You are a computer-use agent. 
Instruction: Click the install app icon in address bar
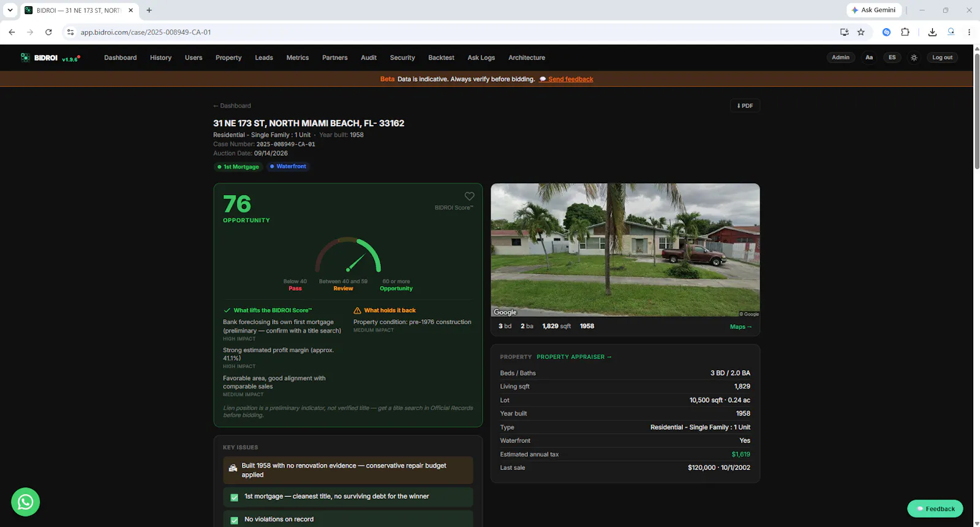(x=844, y=32)
